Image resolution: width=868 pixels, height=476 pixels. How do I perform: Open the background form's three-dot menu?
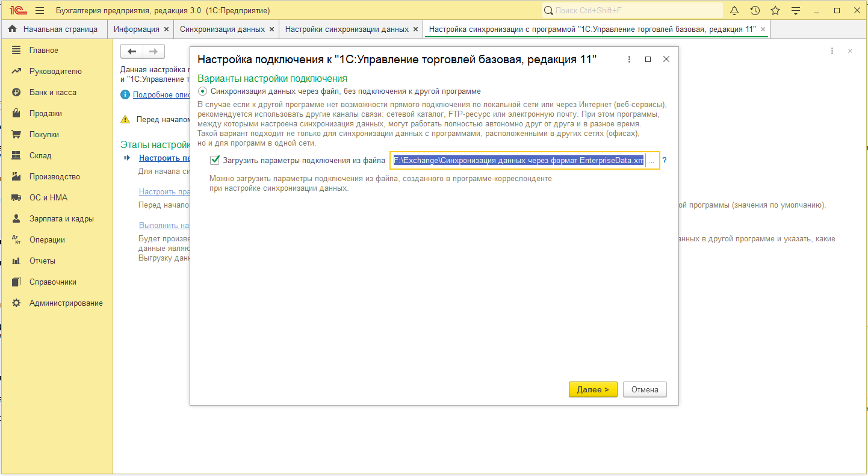(832, 51)
